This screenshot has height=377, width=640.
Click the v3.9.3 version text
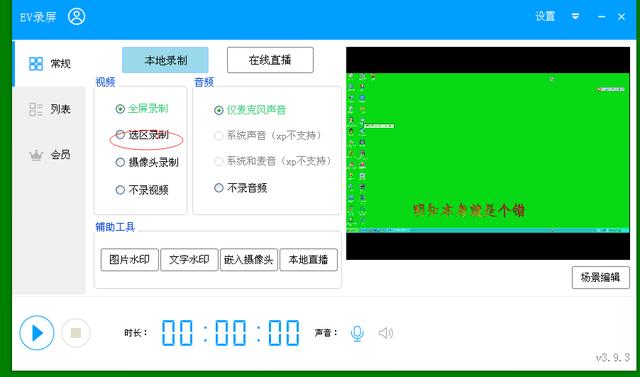point(613,358)
